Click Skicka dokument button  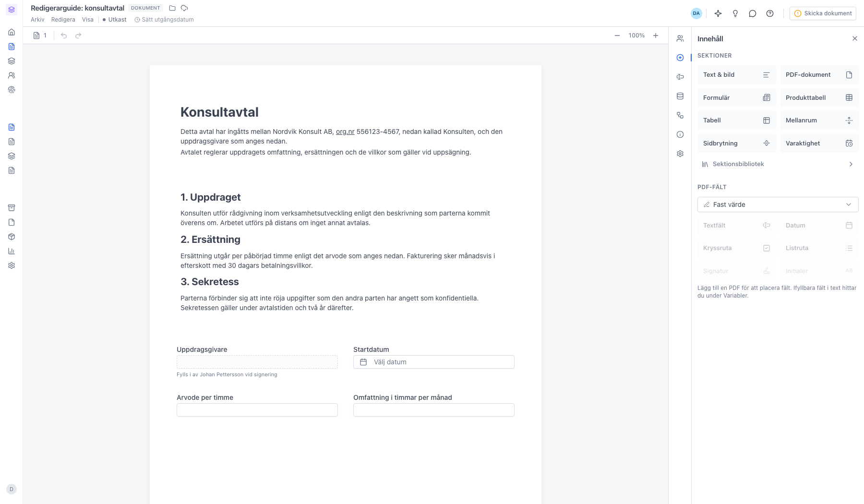pos(823,13)
